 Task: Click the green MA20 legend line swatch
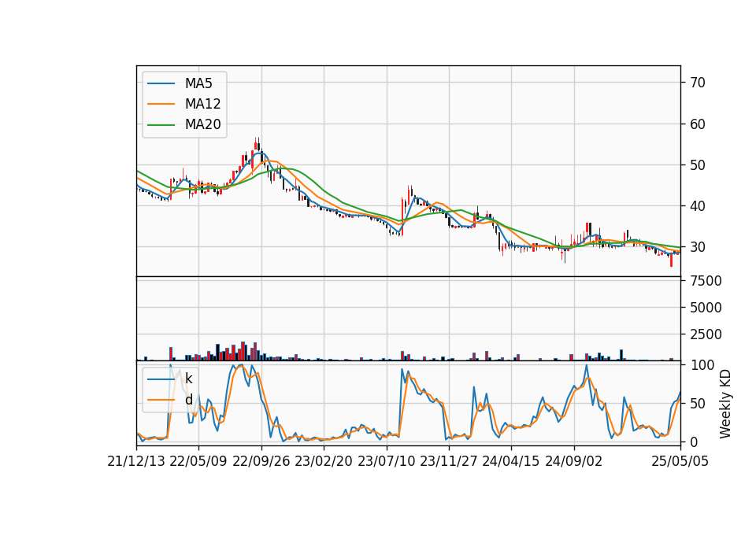(x=161, y=124)
